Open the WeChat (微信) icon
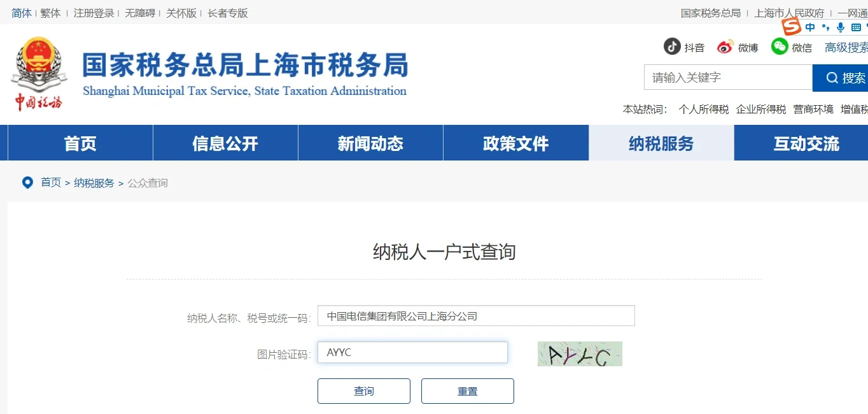 click(x=778, y=46)
